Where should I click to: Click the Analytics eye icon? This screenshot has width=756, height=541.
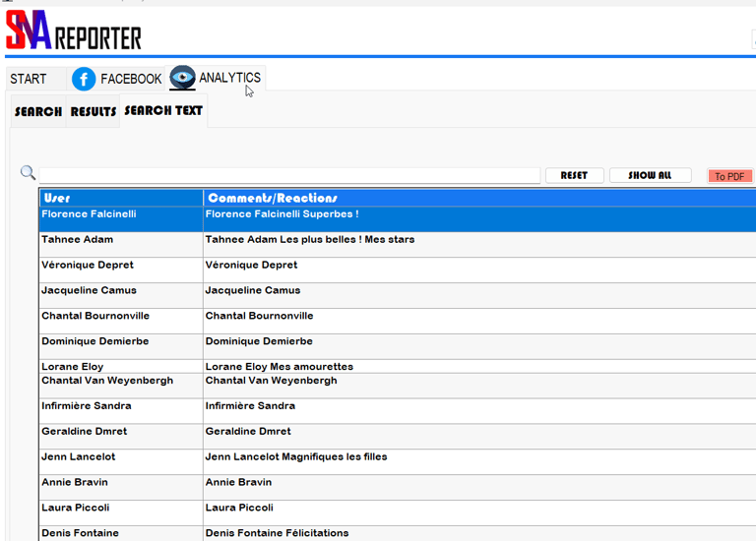182,78
